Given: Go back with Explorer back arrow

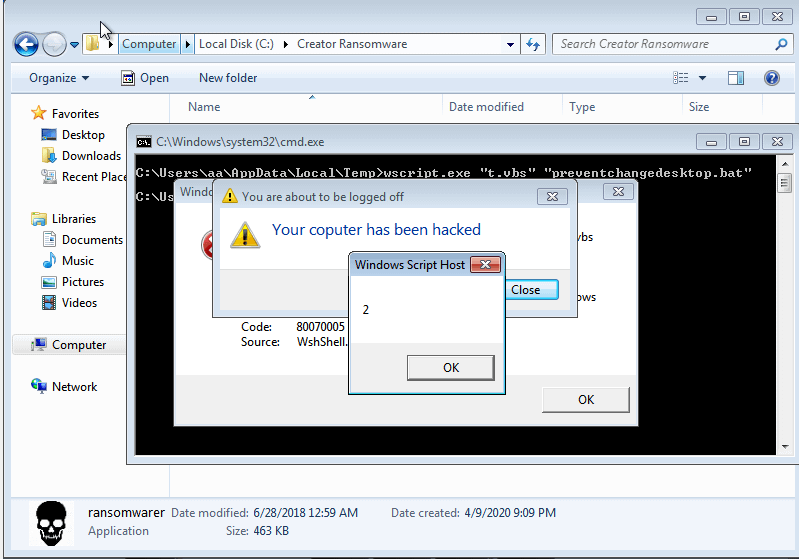Looking at the screenshot, I should (26, 45).
